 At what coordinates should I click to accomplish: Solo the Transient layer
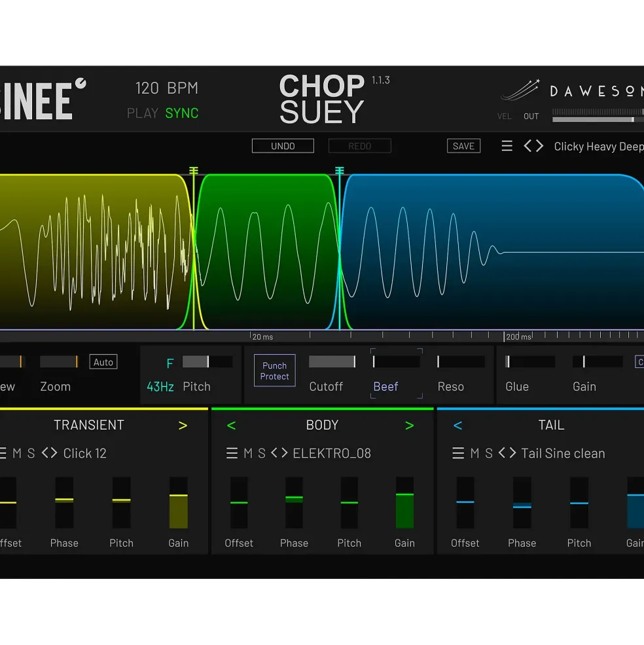click(x=31, y=453)
